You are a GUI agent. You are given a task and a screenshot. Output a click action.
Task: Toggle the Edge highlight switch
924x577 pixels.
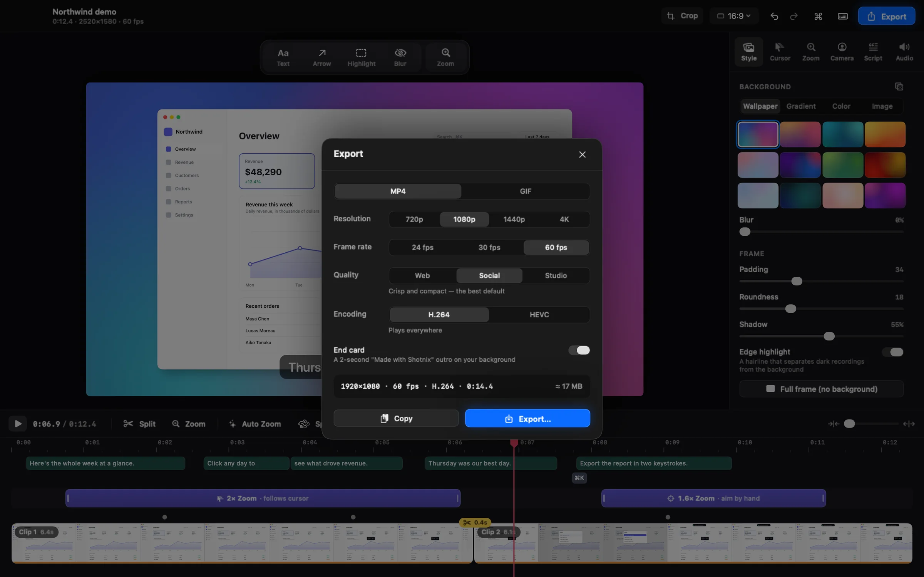[x=892, y=352]
